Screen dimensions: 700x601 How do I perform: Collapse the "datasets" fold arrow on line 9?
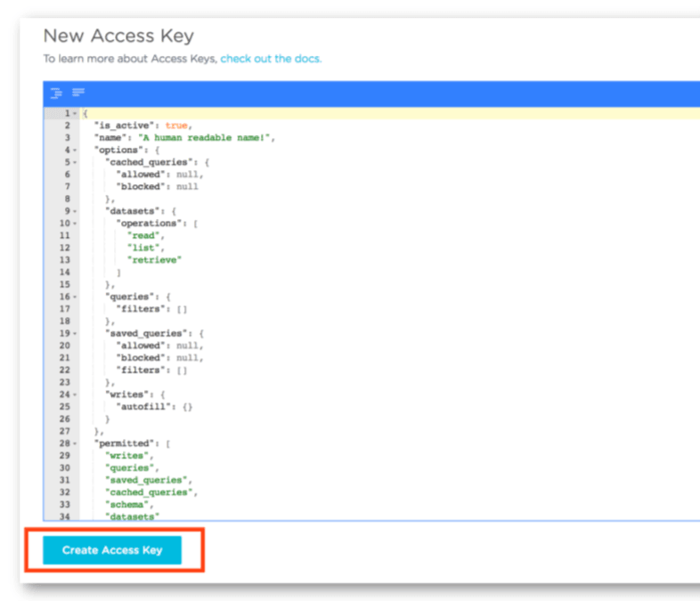pos(75,212)
